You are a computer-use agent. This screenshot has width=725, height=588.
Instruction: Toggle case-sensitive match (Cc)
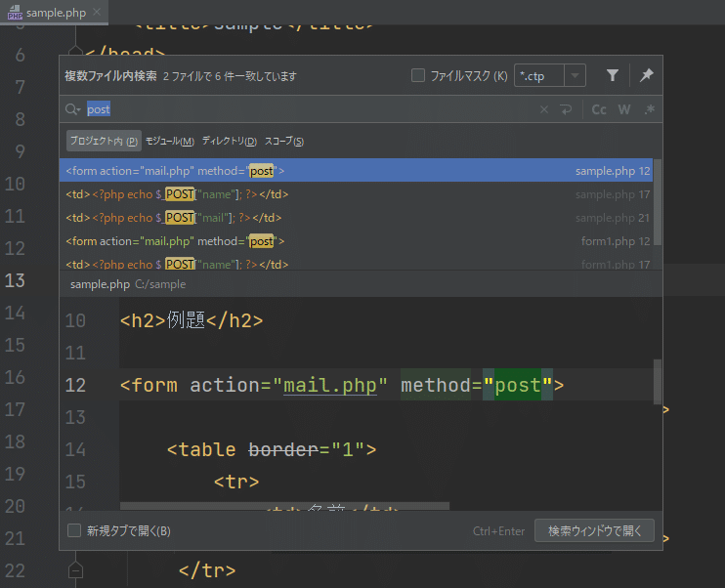pos(599,109)
